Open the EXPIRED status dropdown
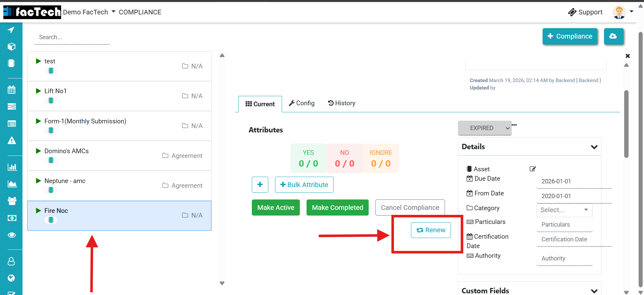Screen dimensions: 644x295 point(485,128)
